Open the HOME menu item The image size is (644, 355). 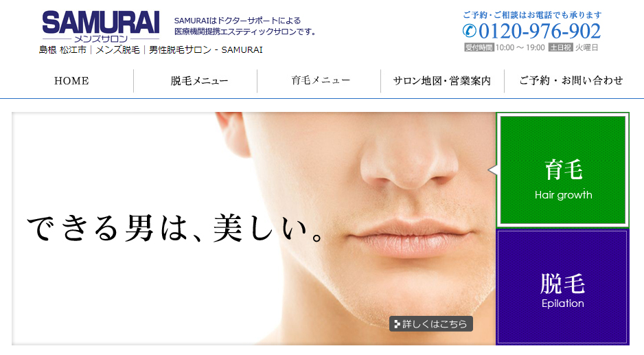pyautogui.click(x=71, y=81)
